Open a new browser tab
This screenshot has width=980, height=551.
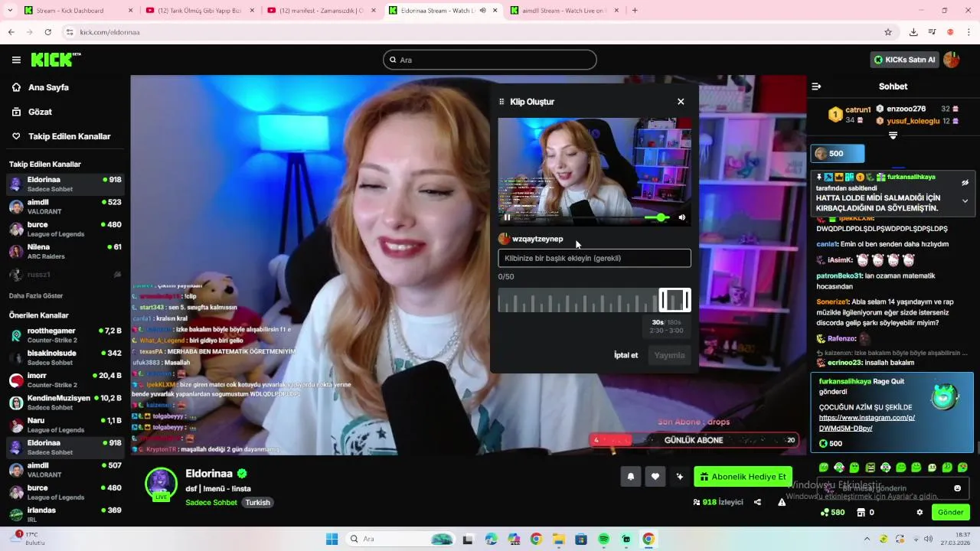[x=635, y=11]
